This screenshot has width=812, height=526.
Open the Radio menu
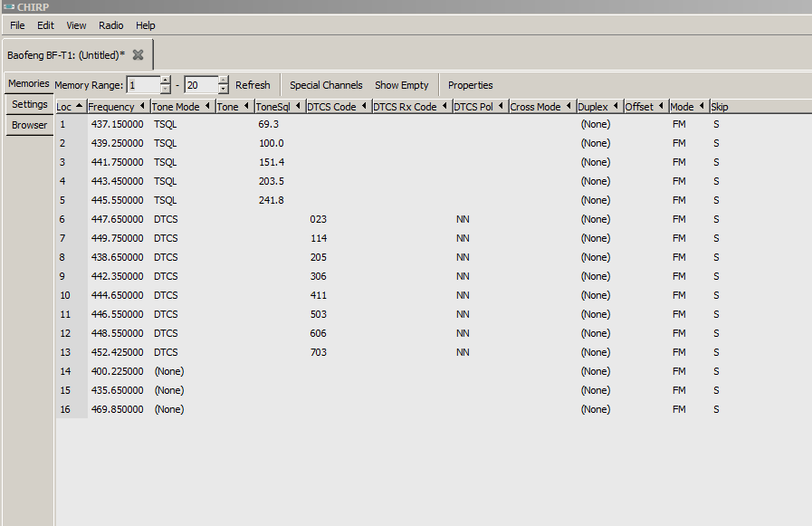pyautogui.click(x=110, y=25)
